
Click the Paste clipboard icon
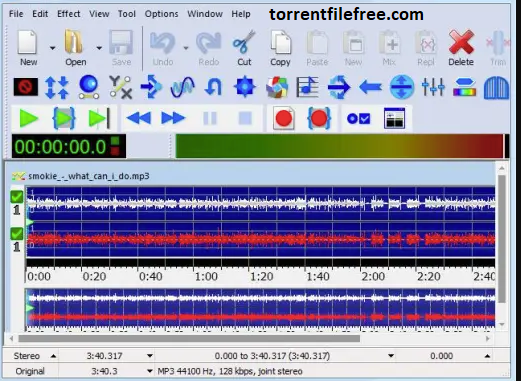tap(317, 42)
